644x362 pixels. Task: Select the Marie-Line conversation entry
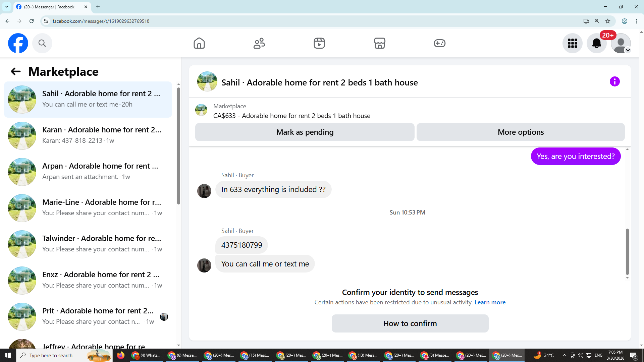point(88,208)
